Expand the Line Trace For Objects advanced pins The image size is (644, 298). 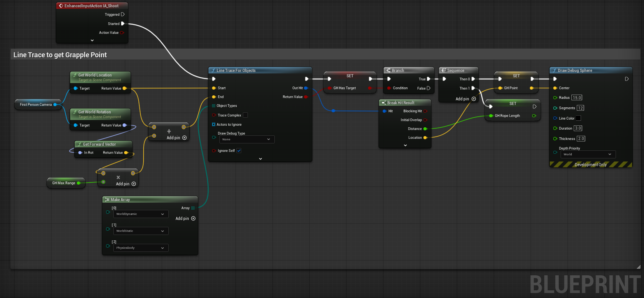[260, 158]
